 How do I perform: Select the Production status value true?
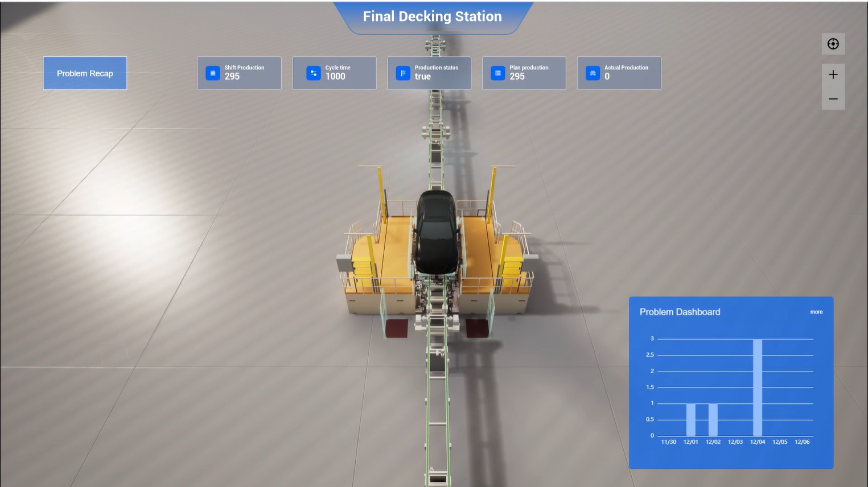[423, 76]
